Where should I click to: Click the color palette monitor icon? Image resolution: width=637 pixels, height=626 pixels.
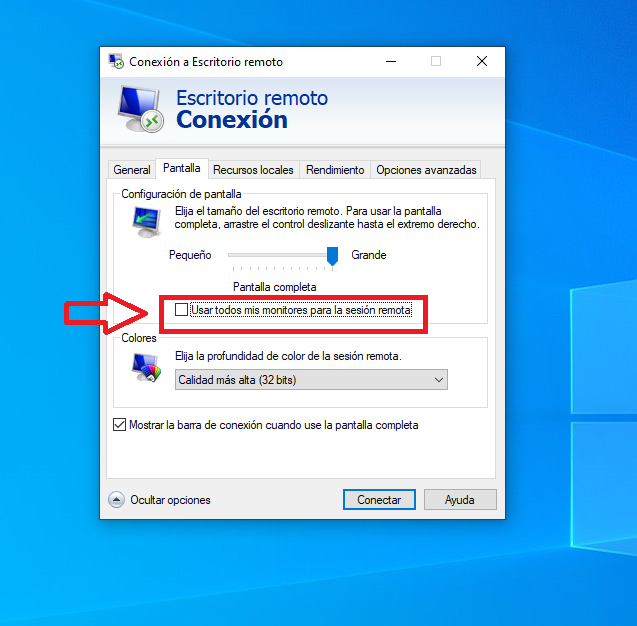pos(147,367)
